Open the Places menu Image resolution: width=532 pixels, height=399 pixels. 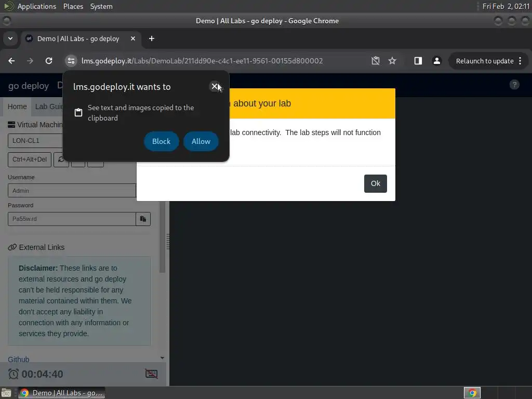coord(73,6)
